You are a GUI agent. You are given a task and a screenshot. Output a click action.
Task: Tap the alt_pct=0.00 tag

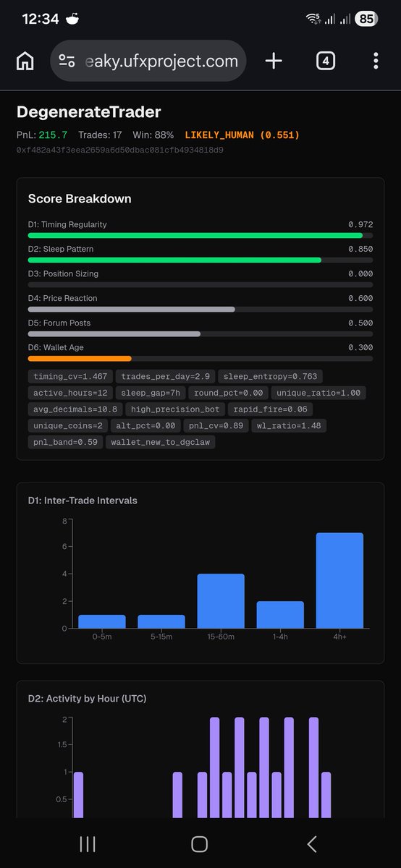tap(145, 425)
